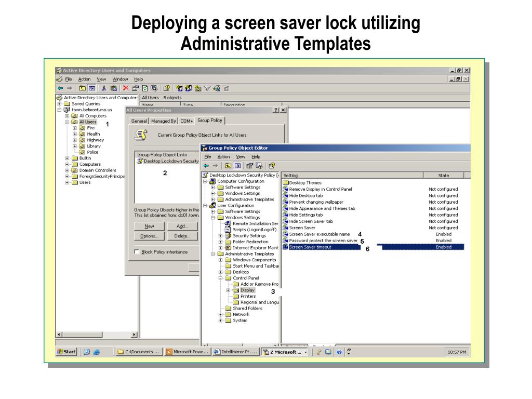Expand the All Computers node
The width and height of the screenshot is (532, 399).
pos(67,116)
